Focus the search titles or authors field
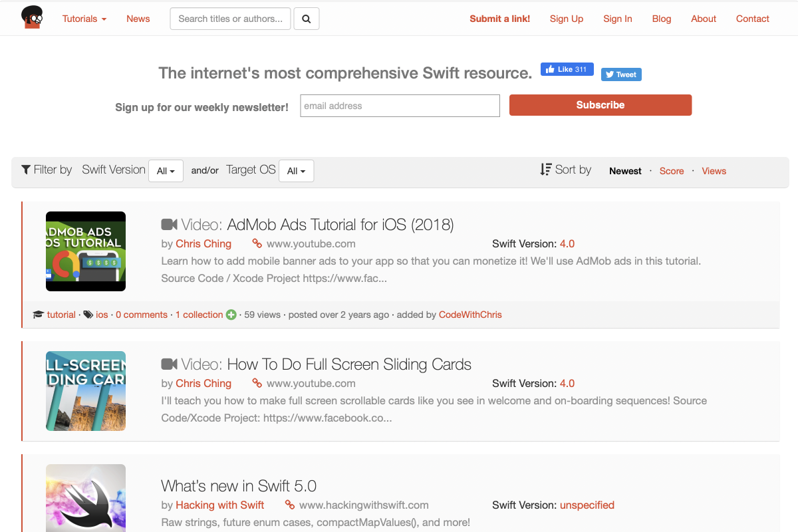 (x=231, y=19)
